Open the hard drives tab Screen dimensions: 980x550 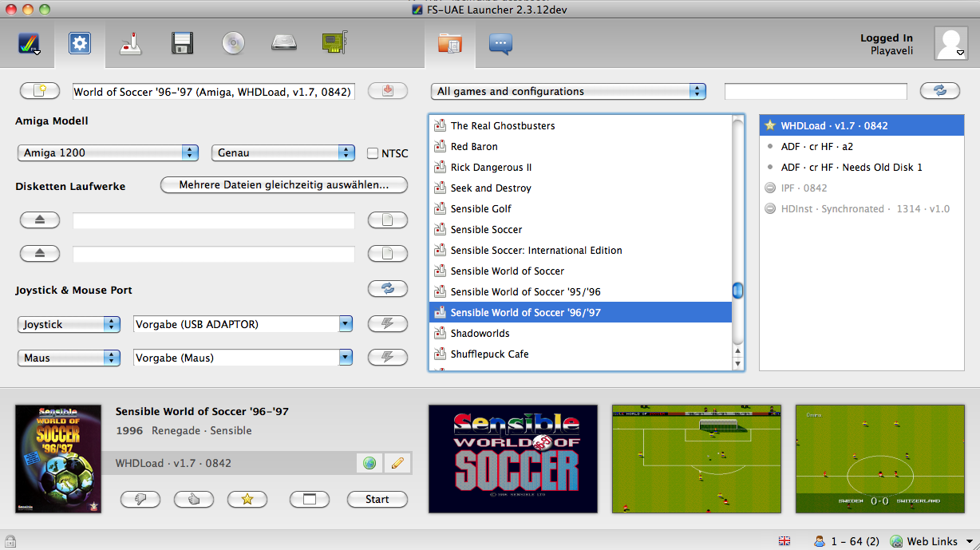click(284, 44)
